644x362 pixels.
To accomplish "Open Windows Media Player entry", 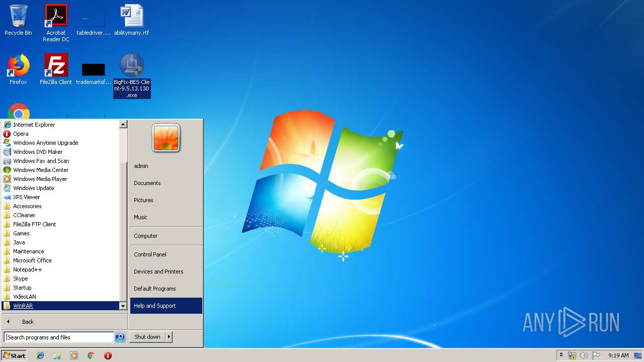I will click(60, 179).
